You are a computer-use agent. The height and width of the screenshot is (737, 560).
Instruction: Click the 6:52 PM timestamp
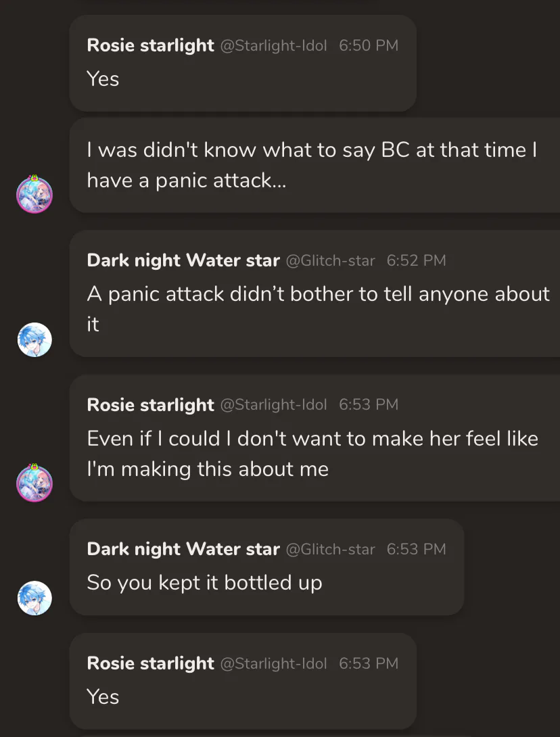point(416,261)
